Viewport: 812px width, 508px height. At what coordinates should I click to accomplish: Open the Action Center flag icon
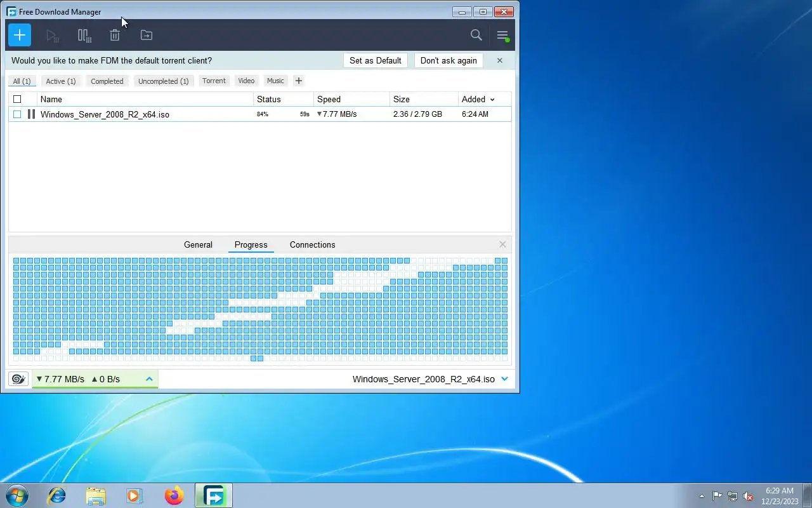717,496
